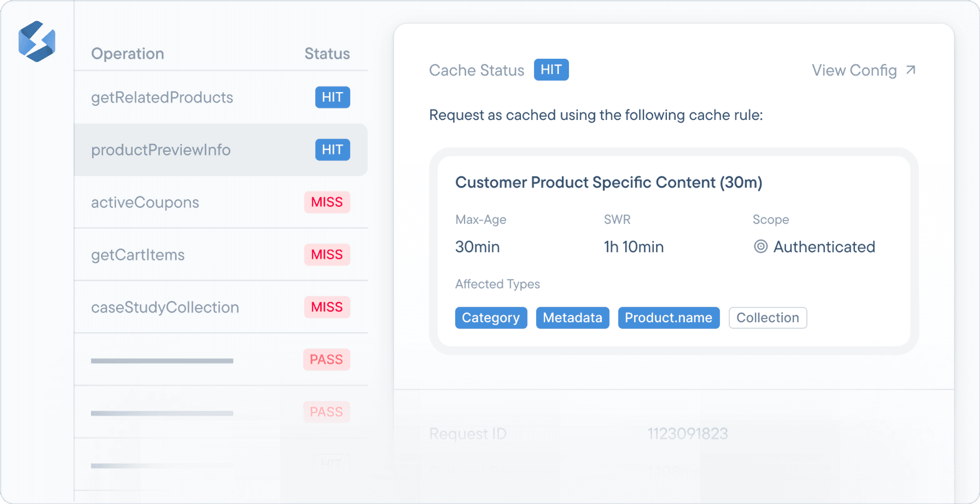This screenshot has width=980, height=504.
Task: Click the outlined Collection type tag
Action: pyautogui.click(x=767, y=318)
